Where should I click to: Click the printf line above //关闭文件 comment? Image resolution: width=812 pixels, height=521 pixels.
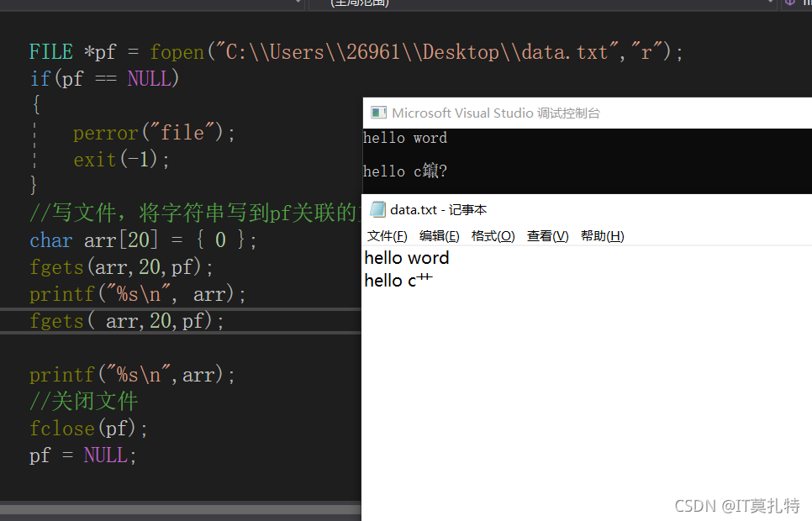pyautogui.click(x=132, y=375)
